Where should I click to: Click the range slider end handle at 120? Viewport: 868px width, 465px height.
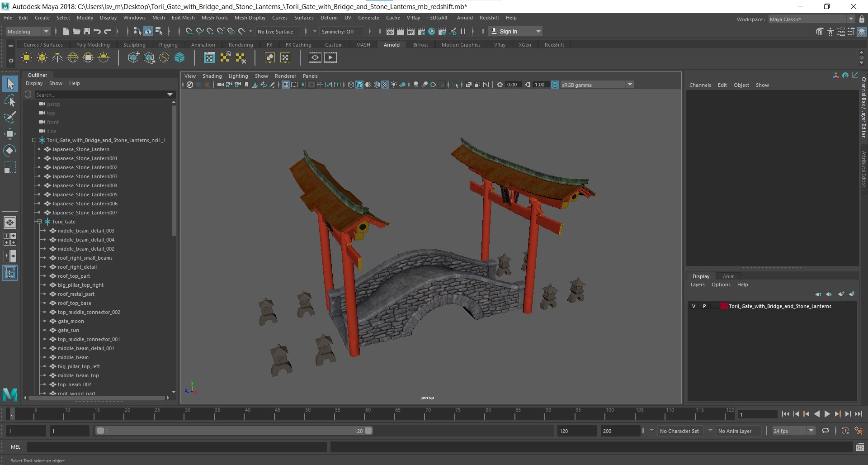pos(368,431)
